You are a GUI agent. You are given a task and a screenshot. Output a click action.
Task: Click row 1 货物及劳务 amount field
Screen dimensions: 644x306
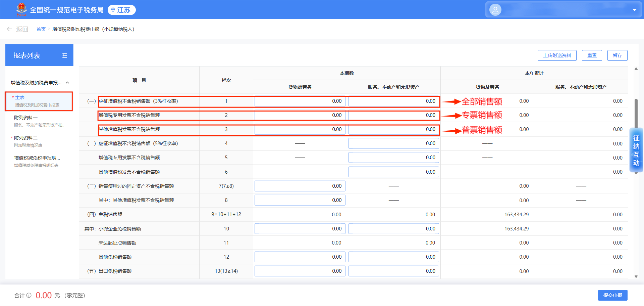click(300, 101)
